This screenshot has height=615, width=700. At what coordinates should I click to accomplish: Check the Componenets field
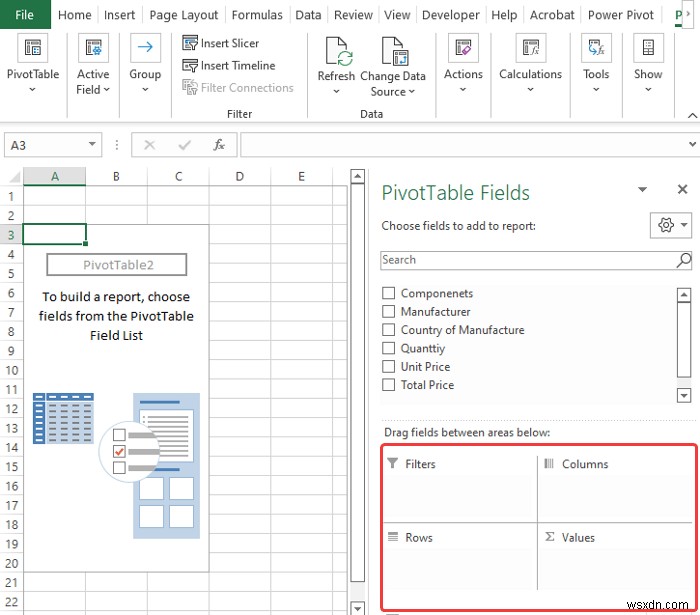pos(388,293)
